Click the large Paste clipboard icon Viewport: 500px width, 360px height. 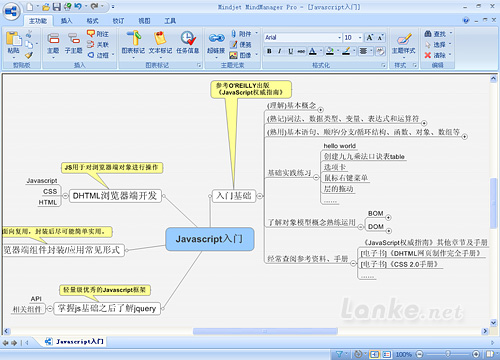click(x=13, y=39)
